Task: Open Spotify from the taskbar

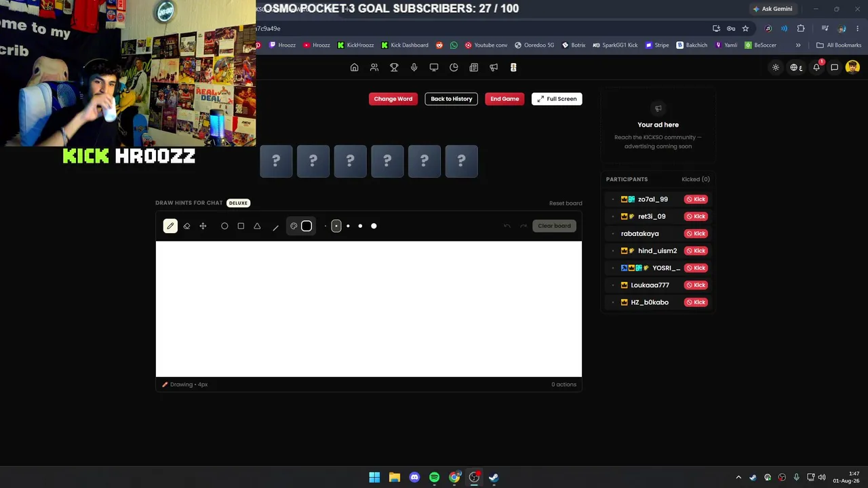Action: (x=435, y=477)
